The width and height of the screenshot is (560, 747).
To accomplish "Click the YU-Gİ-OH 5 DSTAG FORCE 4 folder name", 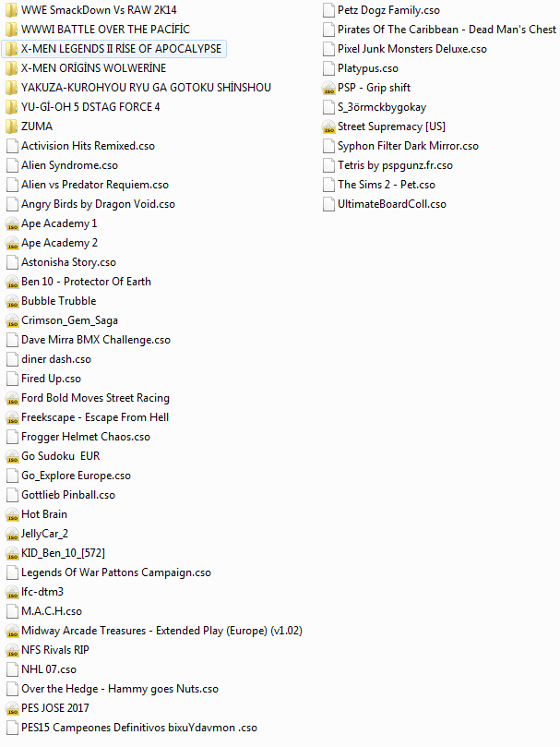I will [x=90, y=107].
